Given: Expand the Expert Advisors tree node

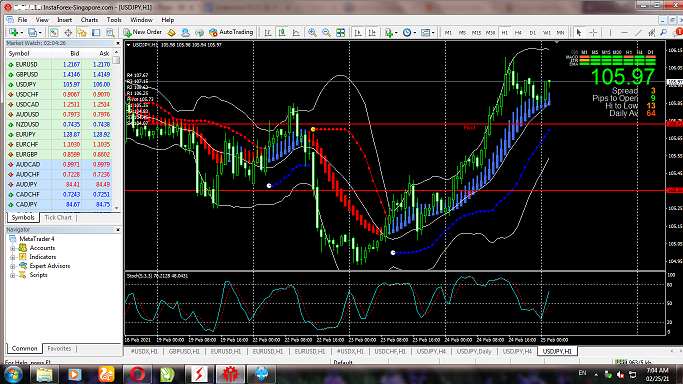Looking at the screenshot, I should click(x=13, y=266).
